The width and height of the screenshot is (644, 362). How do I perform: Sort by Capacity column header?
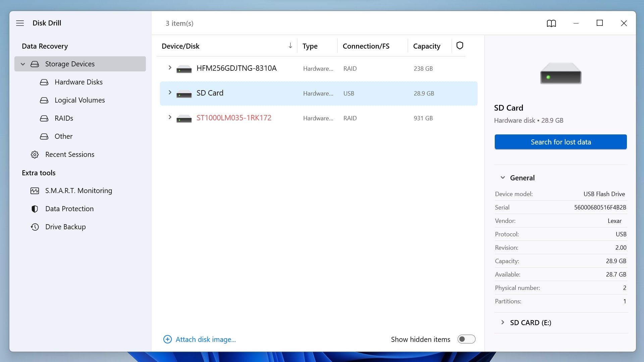click(x=427, y=46)
